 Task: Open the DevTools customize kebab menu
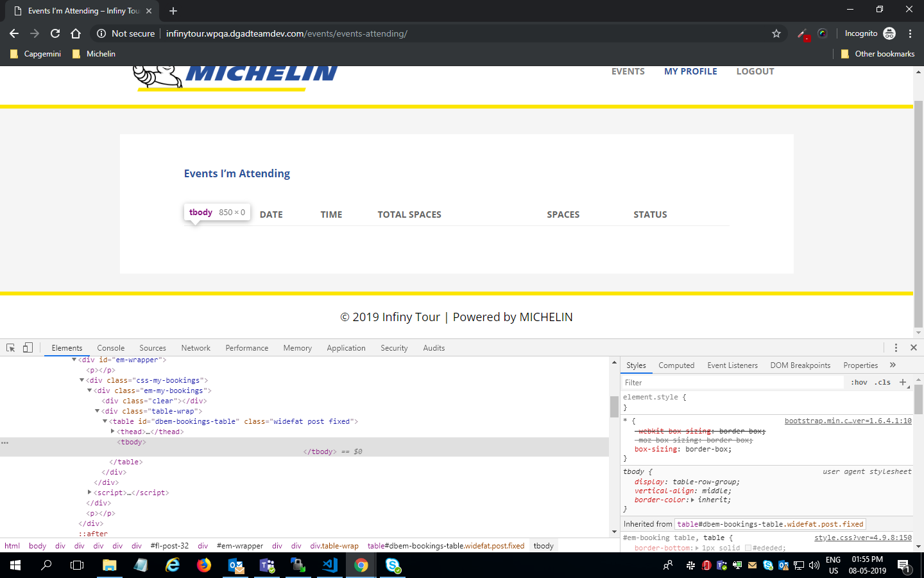click(x=896, y=347)
